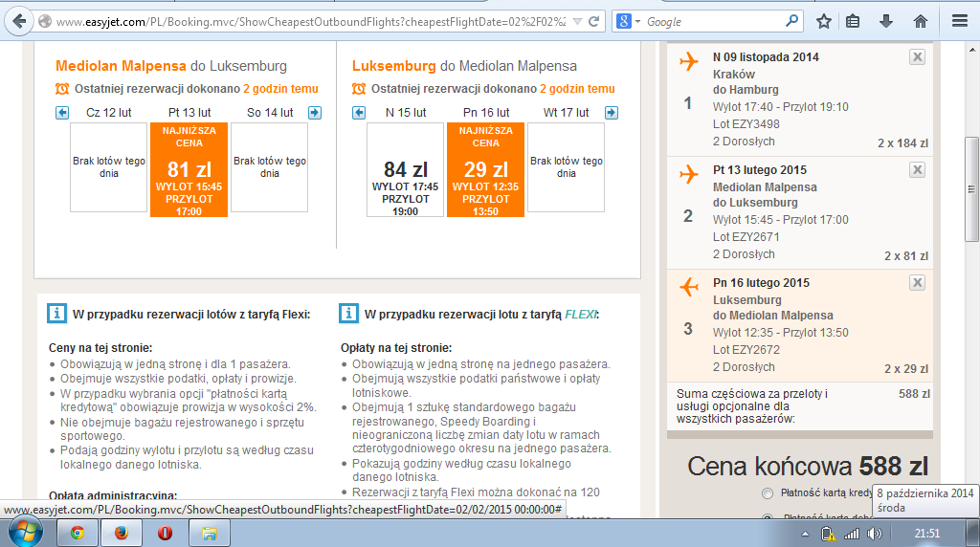The image size is (980, 547).
Task: Click the scrollbar up arrow
Action: click(x=971, y=50)
